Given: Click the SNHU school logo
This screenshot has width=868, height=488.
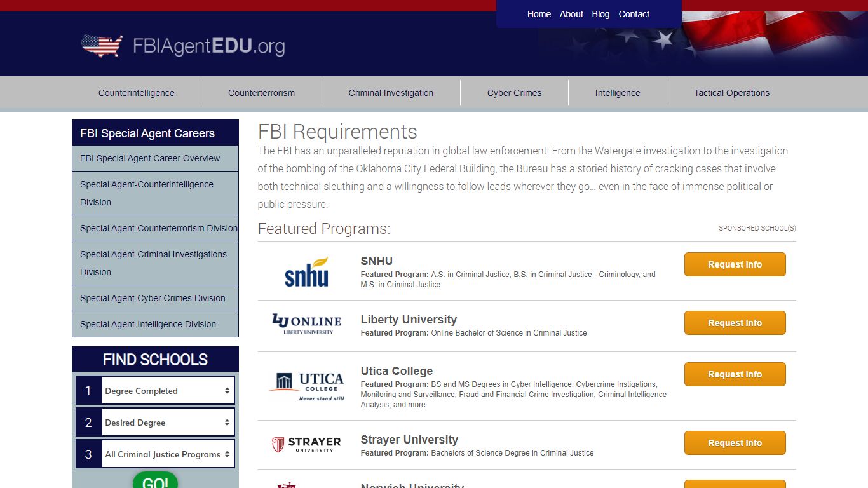Looking at the screenshot, I should (306, 271).
